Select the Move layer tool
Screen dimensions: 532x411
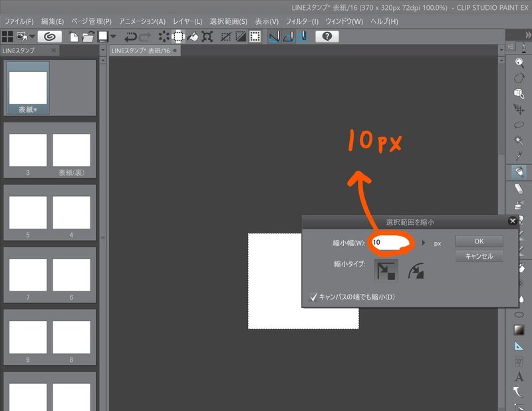pyautogui.click(x=519, y=109)
